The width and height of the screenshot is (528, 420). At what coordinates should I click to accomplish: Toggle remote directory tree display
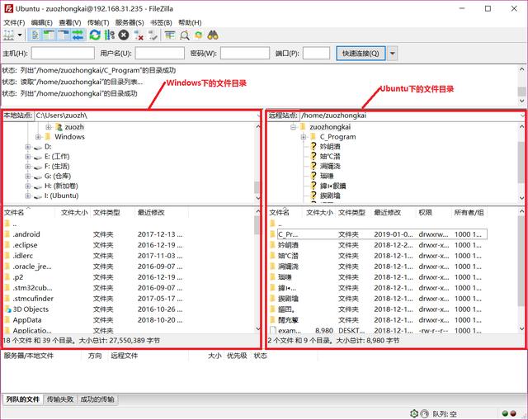click(64, 35)
